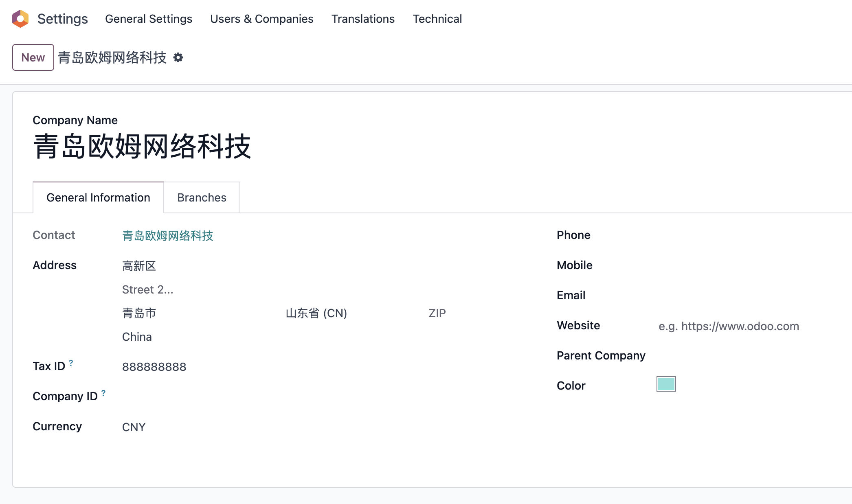Select the General Information tab

[98, 197]
